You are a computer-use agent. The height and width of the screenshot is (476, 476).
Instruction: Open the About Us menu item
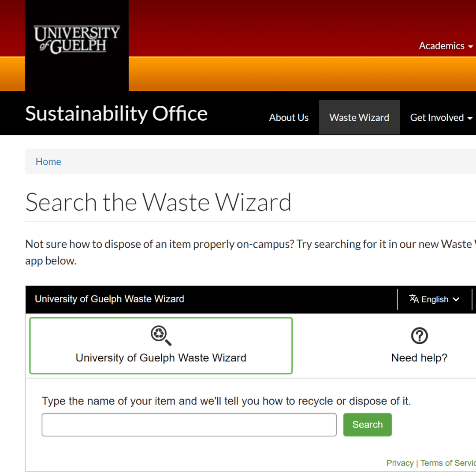click(289, 118)
